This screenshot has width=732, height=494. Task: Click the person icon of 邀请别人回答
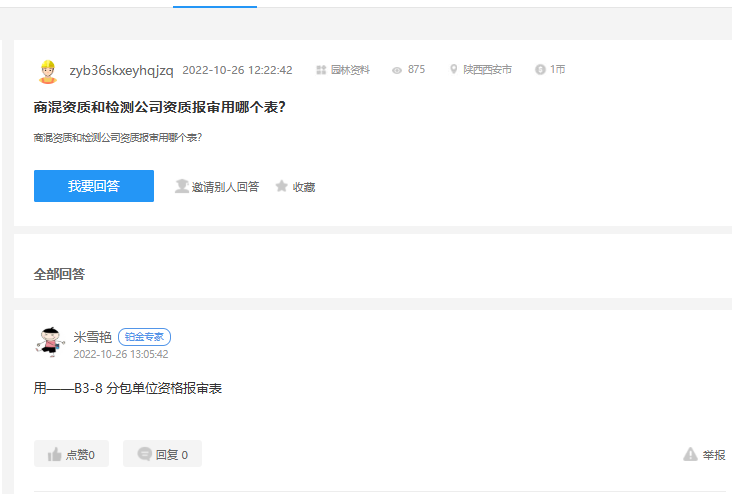pos(182,186)
